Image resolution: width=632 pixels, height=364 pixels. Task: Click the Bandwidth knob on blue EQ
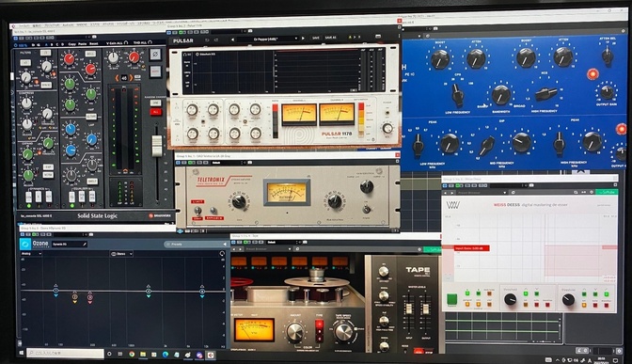pyautogui.click(x=501, y=95)
